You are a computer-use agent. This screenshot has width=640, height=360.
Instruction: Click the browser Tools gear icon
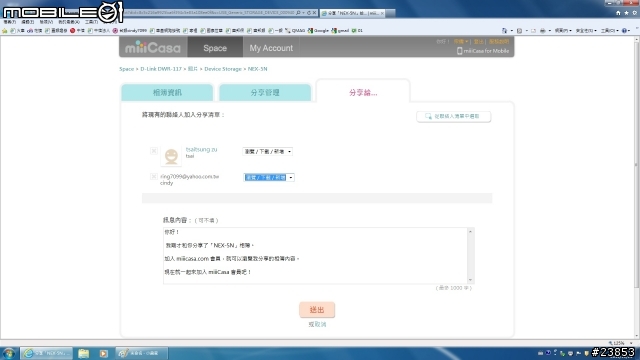(x=634, y=13)
